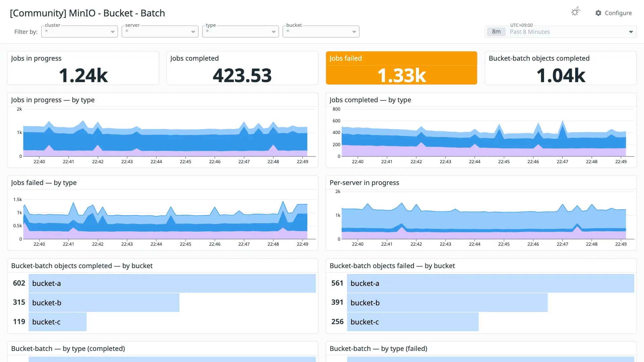The height and width of the screenshot is (362, 644).
Task: Click the 119 count for bucket-c
Action: coord(19,322)
